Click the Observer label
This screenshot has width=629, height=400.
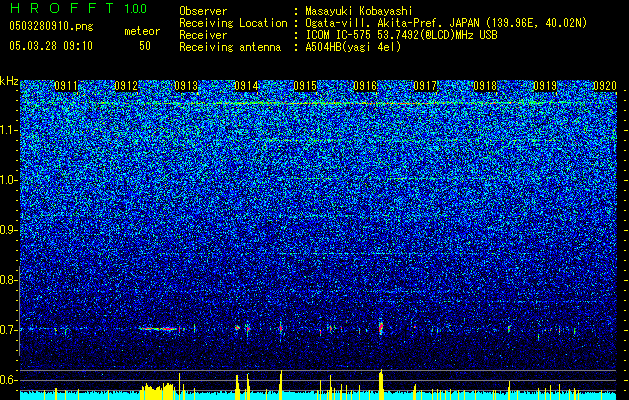(203, 11)
